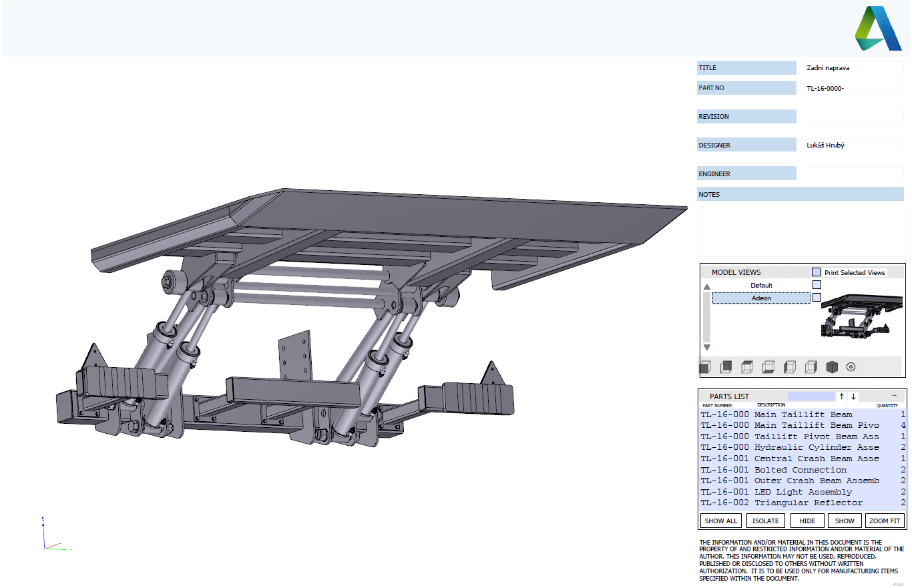Screen dimensions: 912x588
Task: Select the solid isometric cube view icon
Action: (x=832, y=366)
